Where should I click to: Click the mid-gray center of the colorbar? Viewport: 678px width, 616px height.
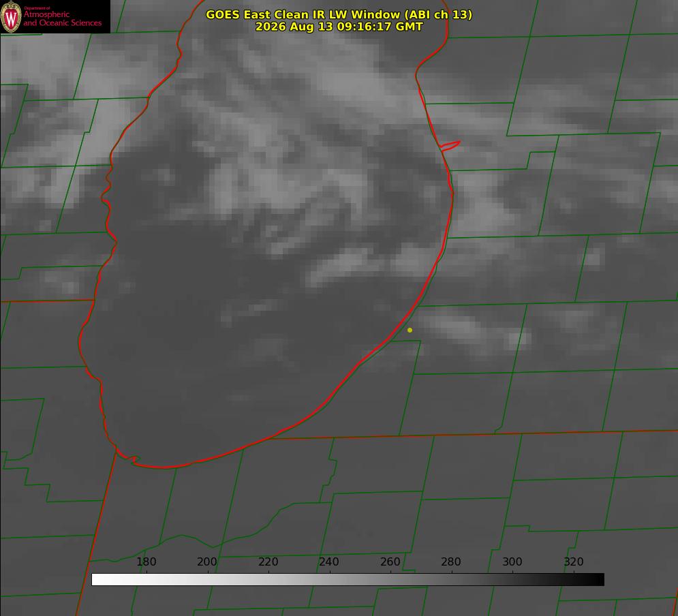tap(348, 580)
